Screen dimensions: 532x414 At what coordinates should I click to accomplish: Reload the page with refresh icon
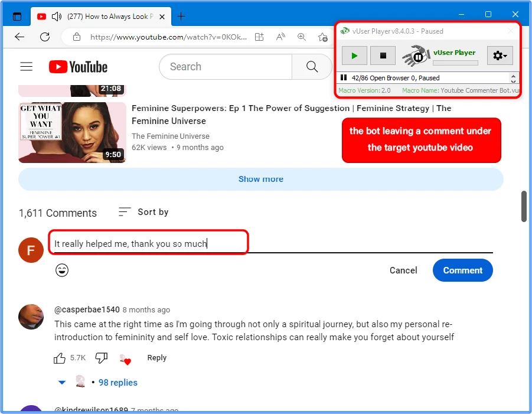[45, 37]
